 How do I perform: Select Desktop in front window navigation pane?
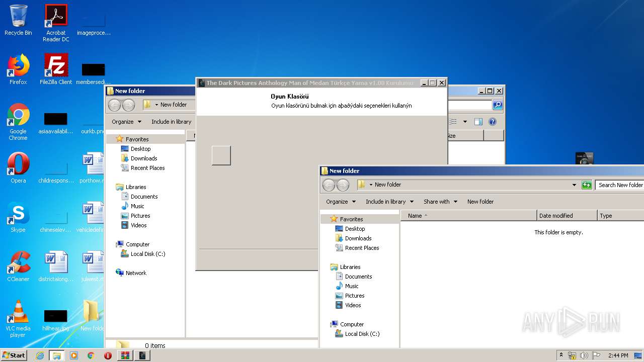[x=355, y=229]
